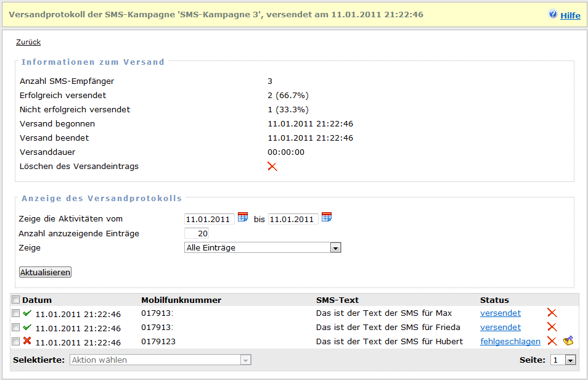Check the box for the Max SMS row
Screen dimensions: 588x380
click(x=15, y=313)
